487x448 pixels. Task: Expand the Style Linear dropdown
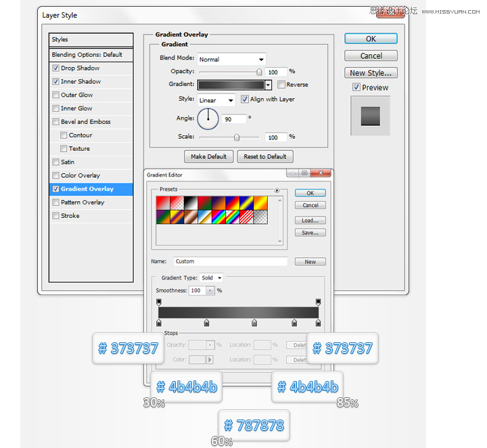coord(216,100)
